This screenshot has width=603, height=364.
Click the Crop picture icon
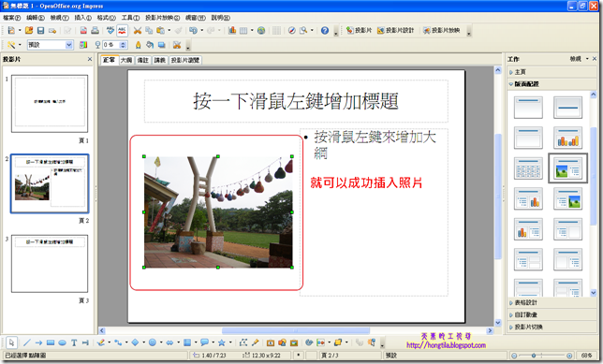pyautogui.click(x=177, y=45)
